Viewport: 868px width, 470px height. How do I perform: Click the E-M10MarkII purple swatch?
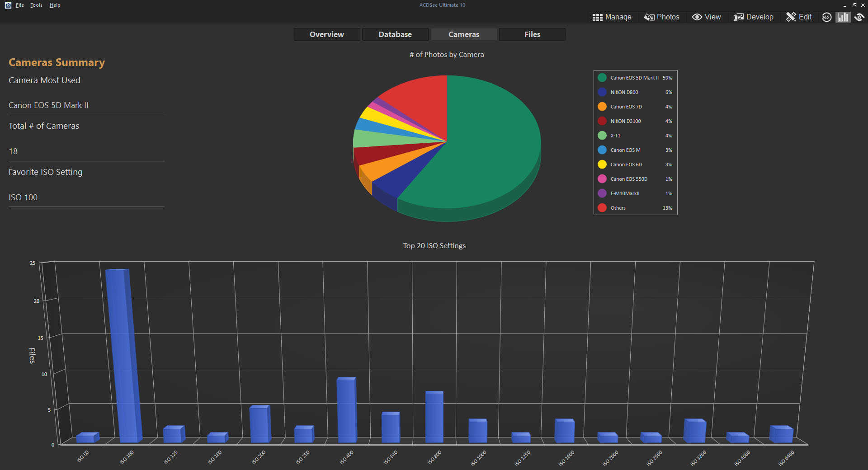pyautogui.click(x=602, y=193)
